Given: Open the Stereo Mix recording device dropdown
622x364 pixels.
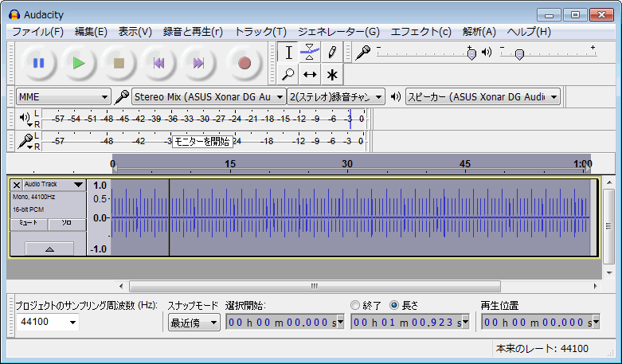Looking at the screenshot, I should 209,96.
